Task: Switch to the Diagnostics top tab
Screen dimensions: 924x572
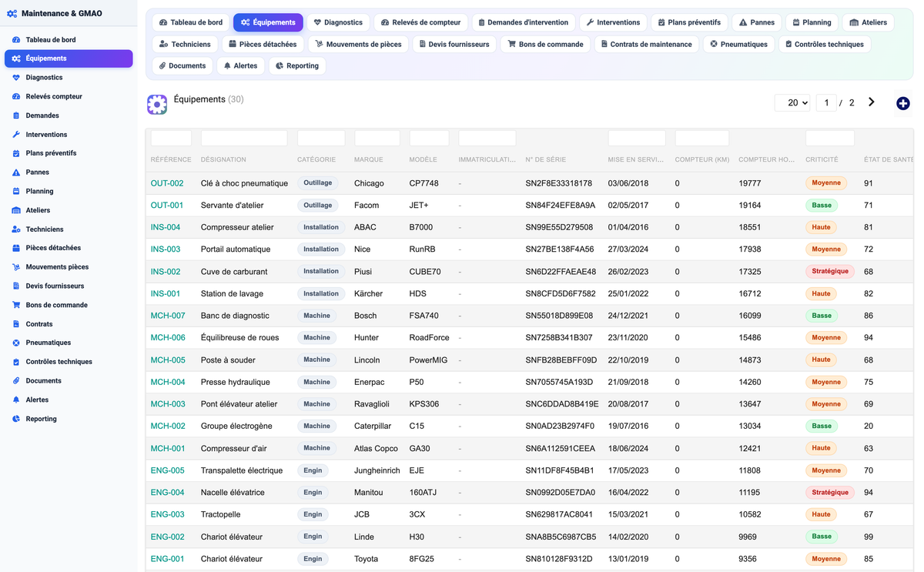Action: pyautogui.click(x=338, y=22)
